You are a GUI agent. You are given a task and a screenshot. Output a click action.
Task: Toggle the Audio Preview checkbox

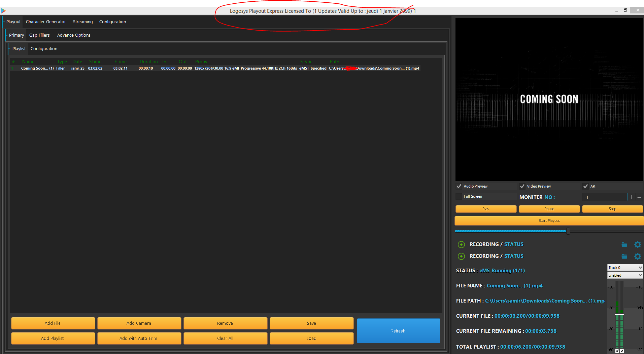[459, 186]
